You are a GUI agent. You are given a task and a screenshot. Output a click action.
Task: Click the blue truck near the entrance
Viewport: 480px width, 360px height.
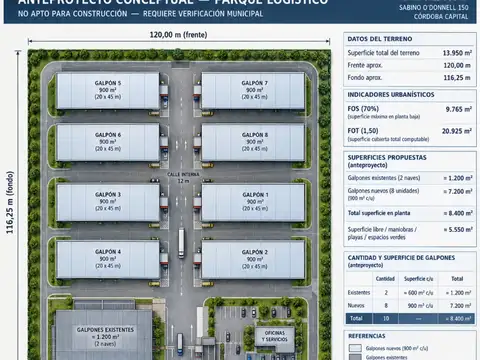180,344
